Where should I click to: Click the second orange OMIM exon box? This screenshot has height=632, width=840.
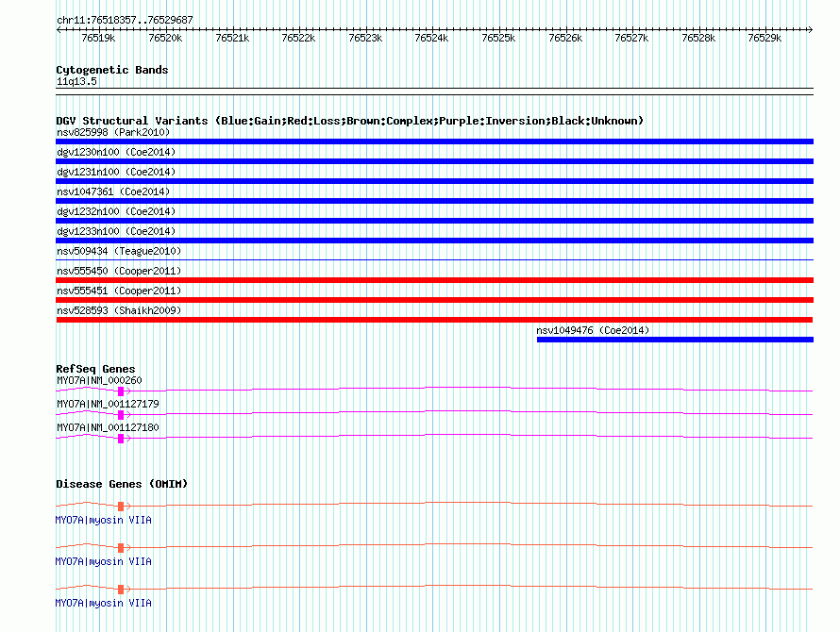pos(121,548)
